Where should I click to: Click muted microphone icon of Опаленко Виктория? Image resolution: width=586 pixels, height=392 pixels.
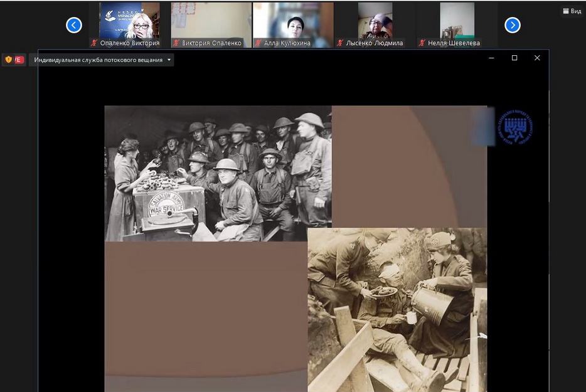[x=94, y=43]
